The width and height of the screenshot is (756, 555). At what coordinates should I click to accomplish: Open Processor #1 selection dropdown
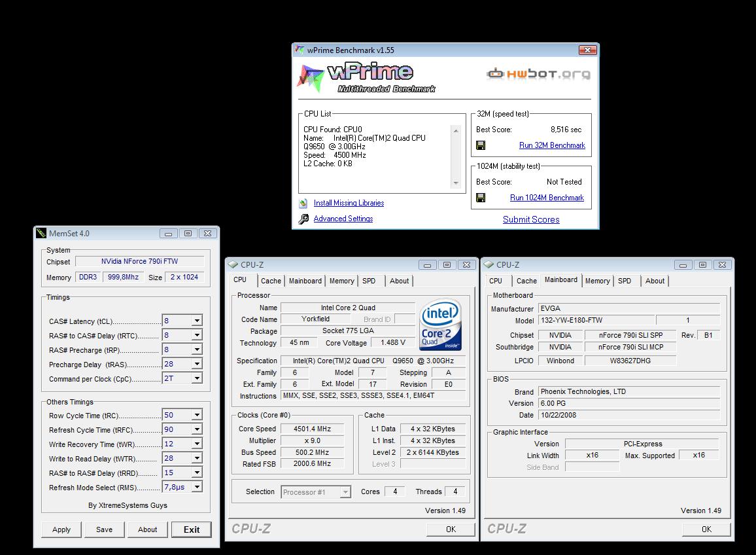tap(345, 492)
